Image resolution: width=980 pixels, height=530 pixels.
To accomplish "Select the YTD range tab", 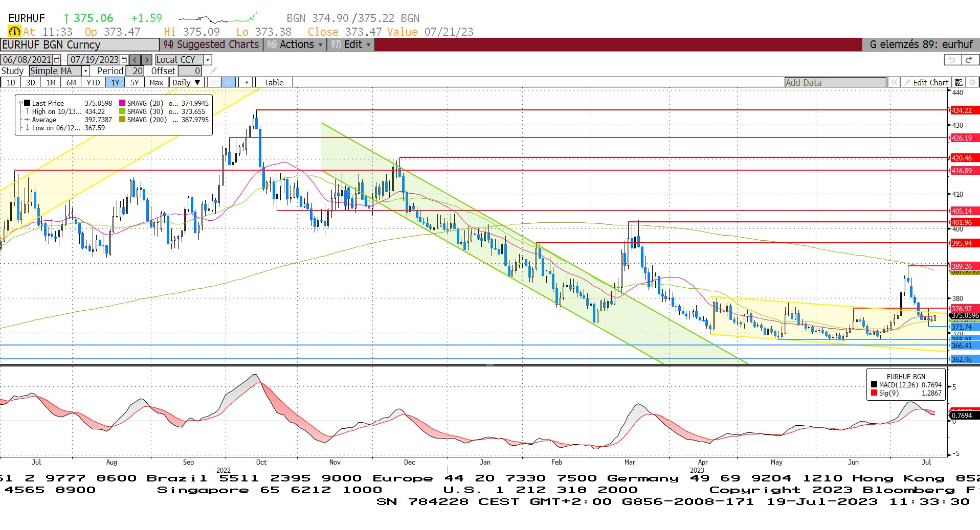I will [93, 82].
